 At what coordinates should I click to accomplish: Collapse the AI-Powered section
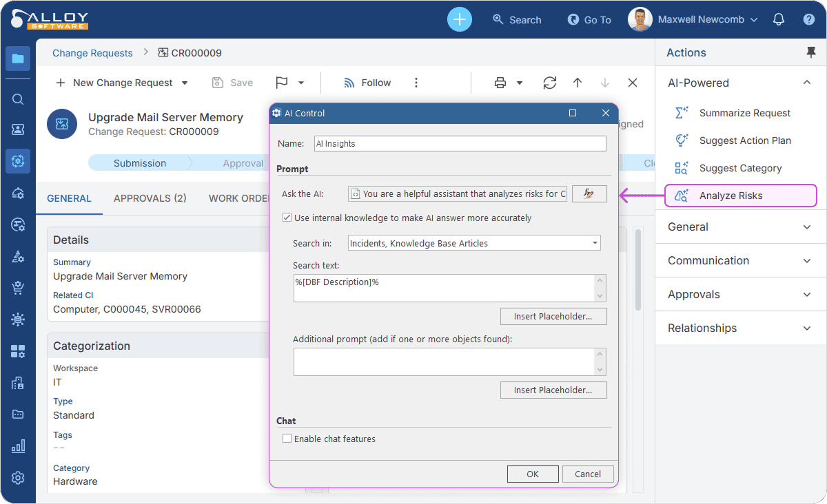pos(807,83)
